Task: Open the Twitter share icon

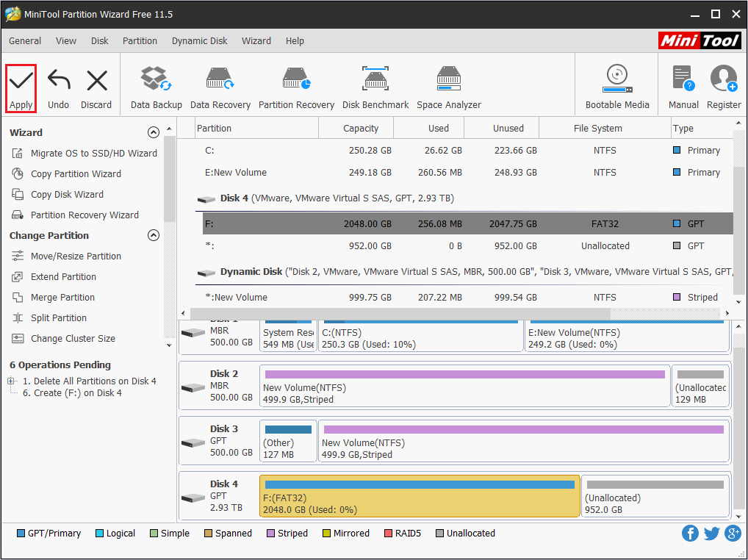Action: 711,534
